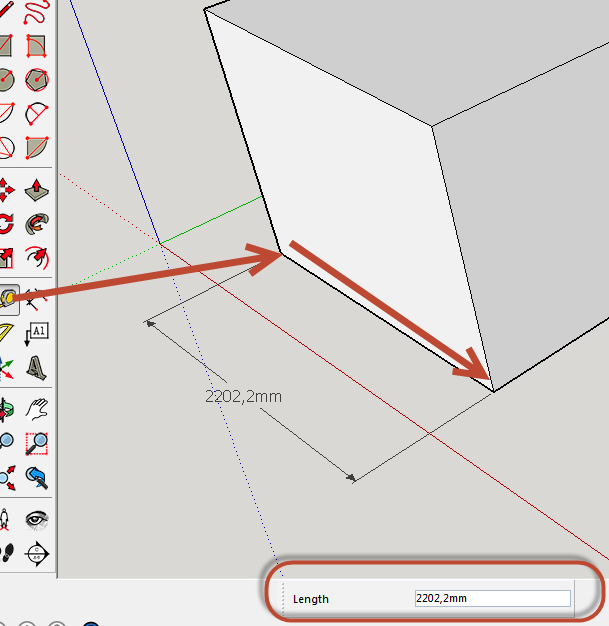Select the 2-Point Arc tool
This screenshot has width=609, height=626.
click(x=36, y=114)
